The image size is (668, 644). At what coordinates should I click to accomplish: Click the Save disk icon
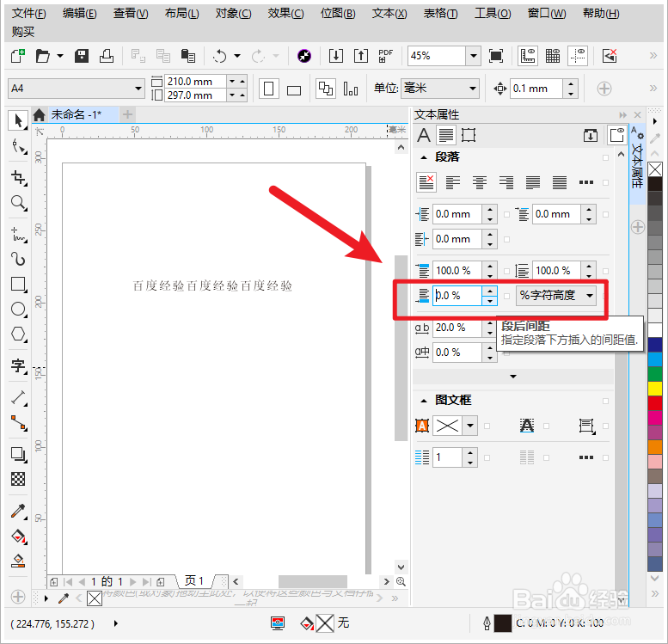coord(82,56)
